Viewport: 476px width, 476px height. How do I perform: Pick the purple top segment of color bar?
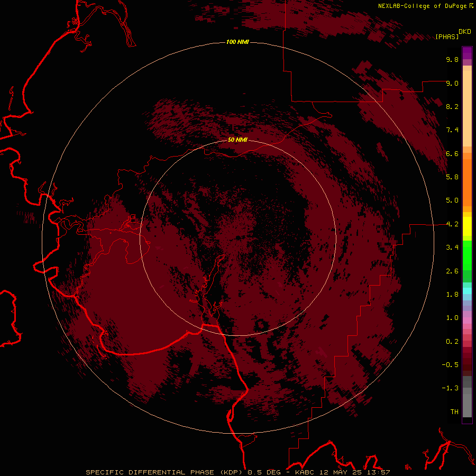tap(467, 53)
